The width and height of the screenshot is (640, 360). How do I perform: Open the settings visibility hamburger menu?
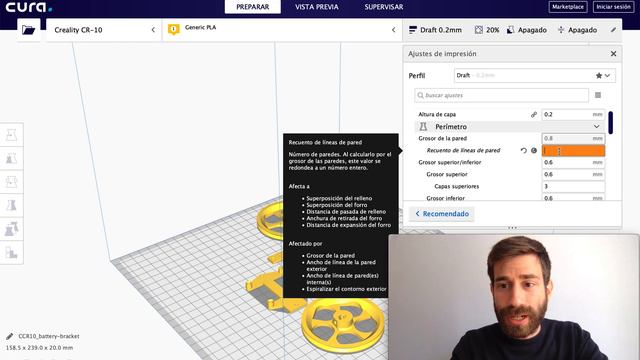point(598,95)
